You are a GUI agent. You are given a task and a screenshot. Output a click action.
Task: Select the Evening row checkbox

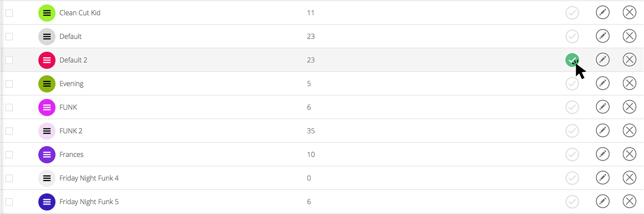(9, 83)
